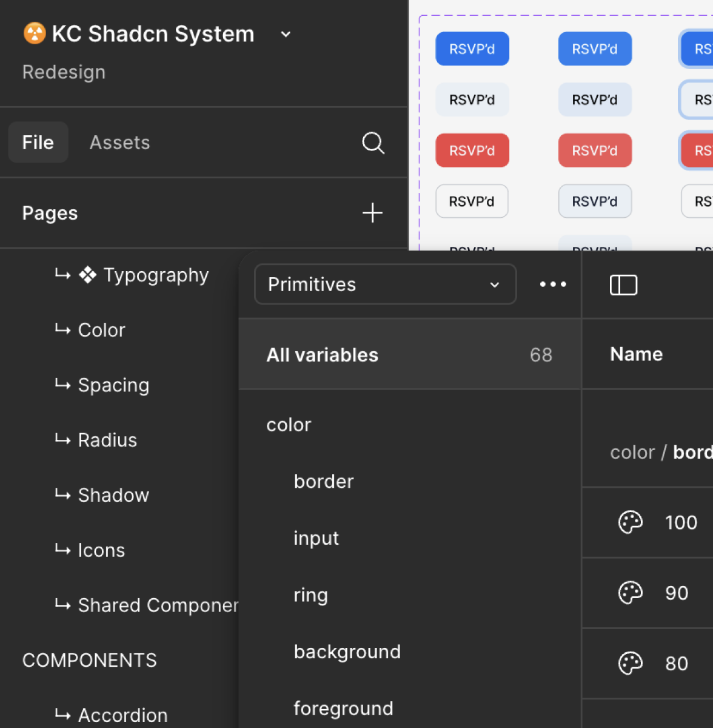Add a new page with plus icon
Screen dimensions: 713x728
(x=372, y=213)
